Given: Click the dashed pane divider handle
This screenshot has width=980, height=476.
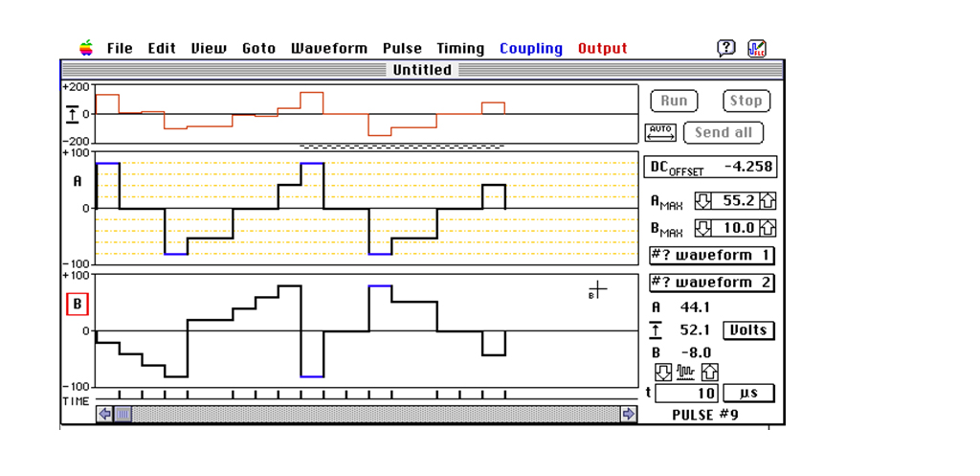Looking at the screenshot, I should (x=401, y=147).
